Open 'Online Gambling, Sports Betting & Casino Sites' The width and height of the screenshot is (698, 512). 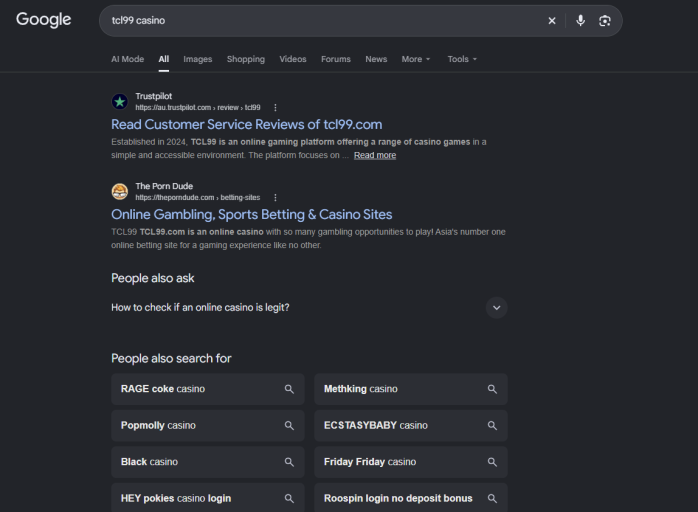(x=252, y=215)
